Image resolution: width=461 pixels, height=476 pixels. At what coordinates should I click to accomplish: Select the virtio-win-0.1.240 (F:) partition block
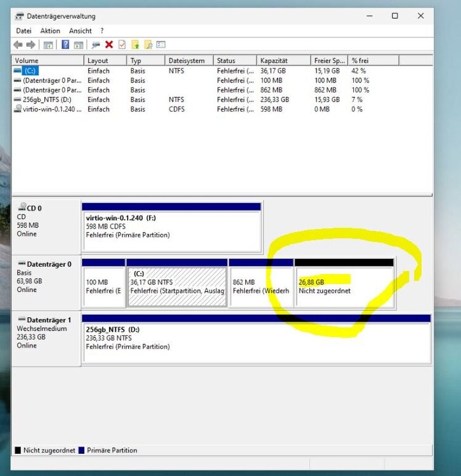[171, 228]
